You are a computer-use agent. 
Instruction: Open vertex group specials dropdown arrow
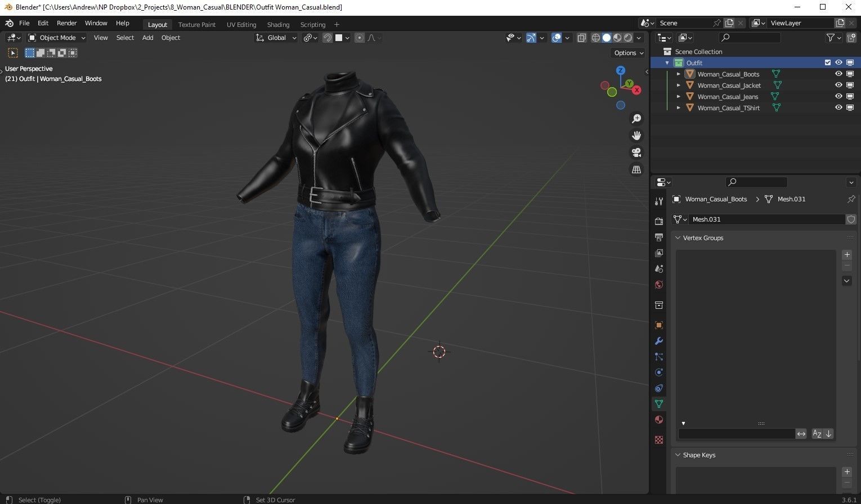[x=847, y=281]
